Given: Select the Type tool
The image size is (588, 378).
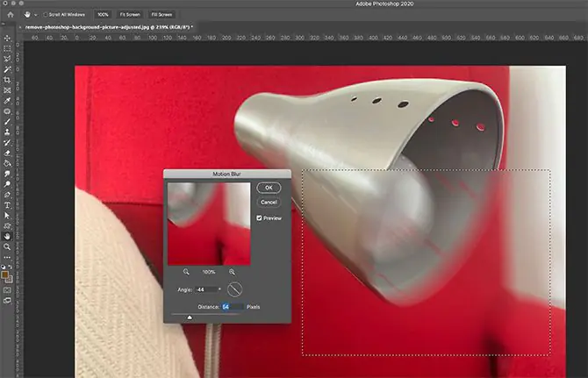Looking at the screenshot, I should pyautogui.click(x=7, y=204).
